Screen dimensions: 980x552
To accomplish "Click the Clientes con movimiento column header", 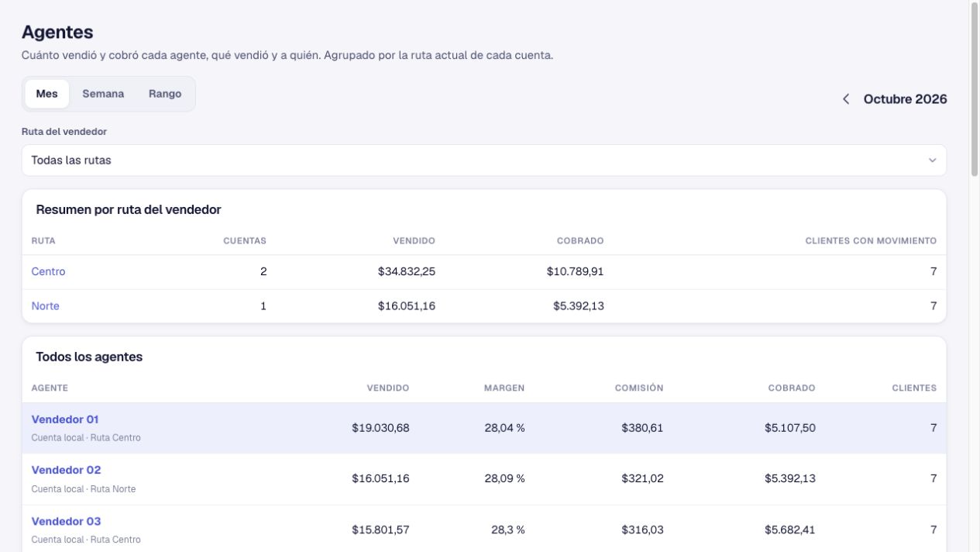I will coord(871,241).
